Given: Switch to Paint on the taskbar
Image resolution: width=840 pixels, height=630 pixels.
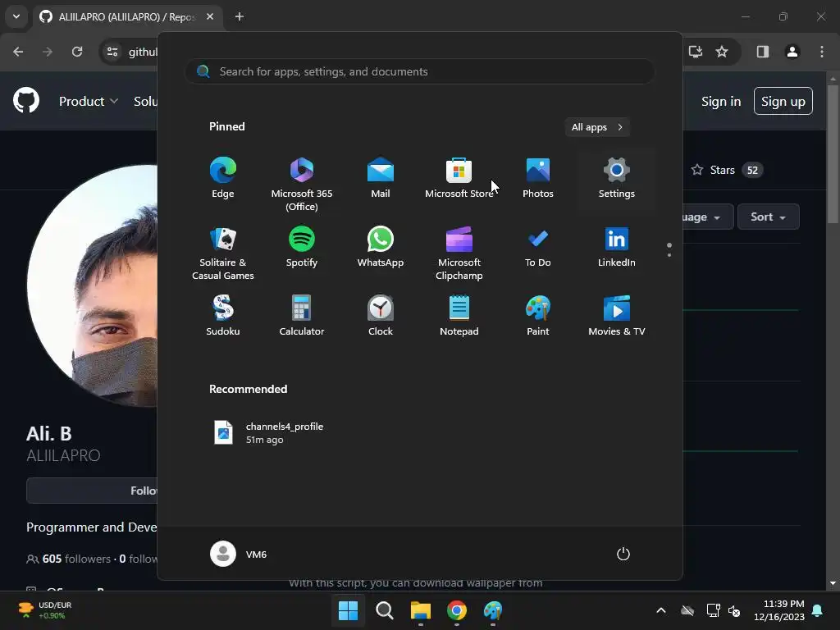Looking at the screenshot, I should [x=493, y=610].
